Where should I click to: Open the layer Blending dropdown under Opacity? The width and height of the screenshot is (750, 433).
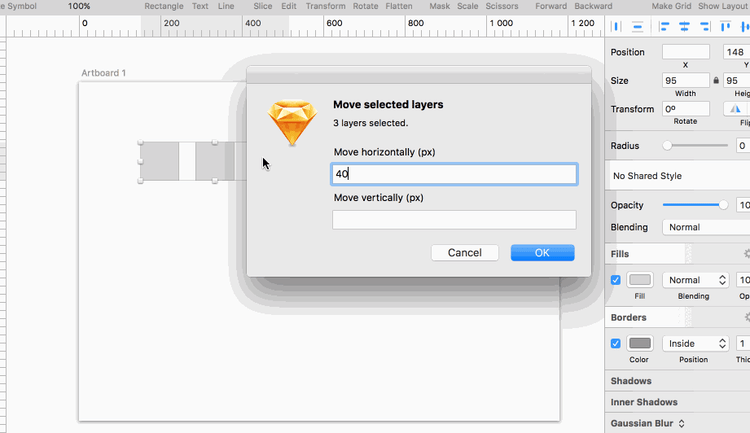[704, 227]
